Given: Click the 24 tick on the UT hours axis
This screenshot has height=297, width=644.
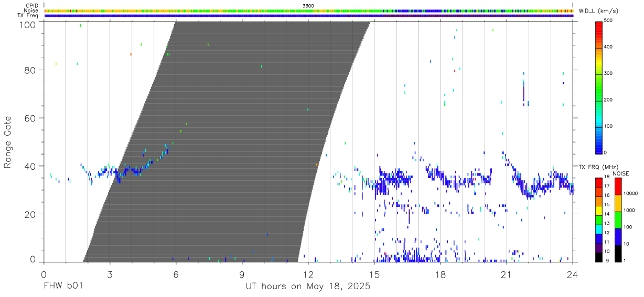Looking at the screenshot, I should [573, 274].
